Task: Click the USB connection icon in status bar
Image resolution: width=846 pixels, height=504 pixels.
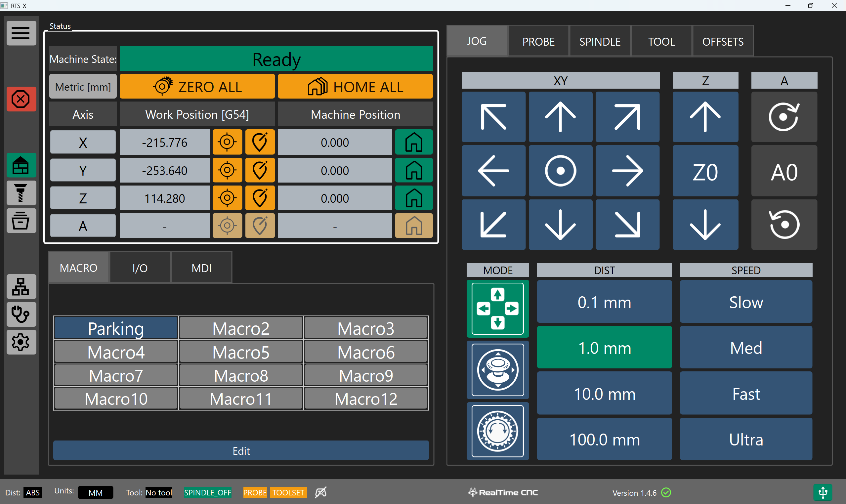Action: point(822,492)
